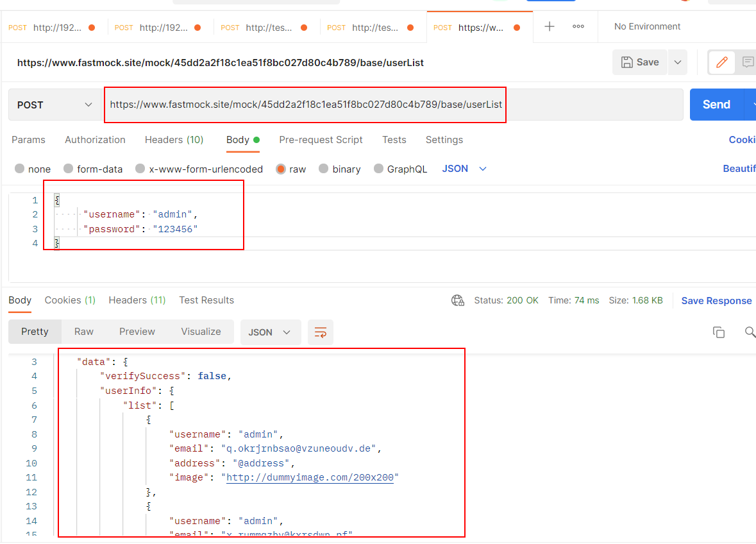
Task: Click the search magnifier in response
Action: (x=750, y=332)
